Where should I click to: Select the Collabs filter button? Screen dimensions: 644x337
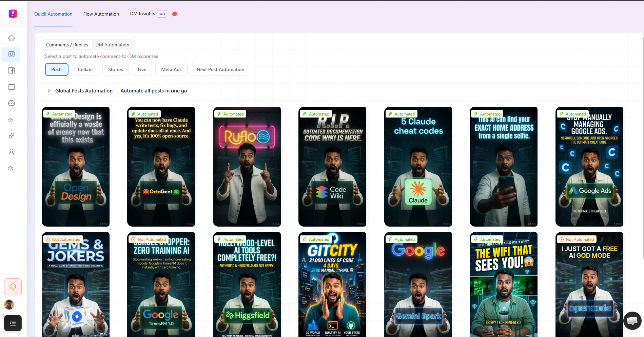(85, 69)
